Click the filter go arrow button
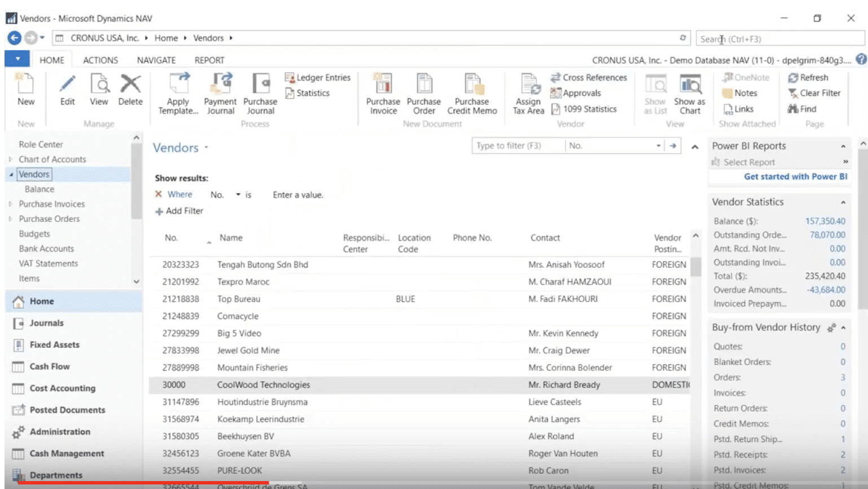Viewport: 868px width, 489px height. click(673, 146)
